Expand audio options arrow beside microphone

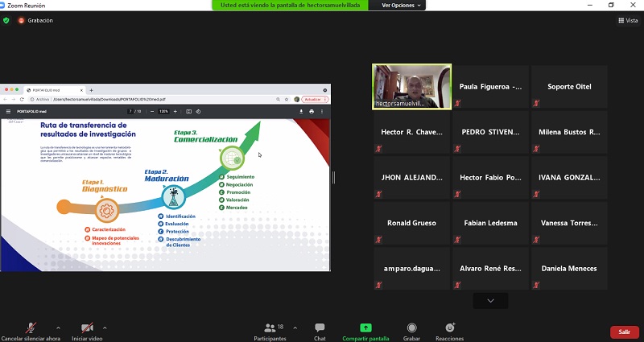(x=58, y=328)
